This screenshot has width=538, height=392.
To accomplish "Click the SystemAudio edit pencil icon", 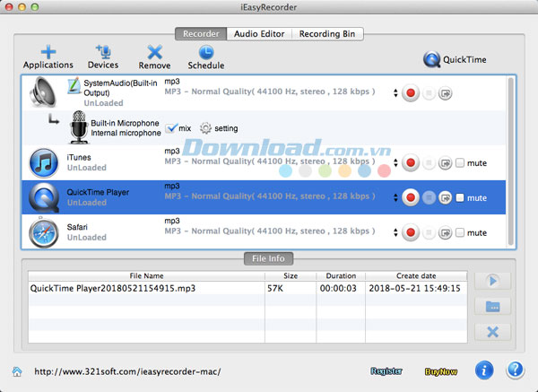I will (74, 86).
